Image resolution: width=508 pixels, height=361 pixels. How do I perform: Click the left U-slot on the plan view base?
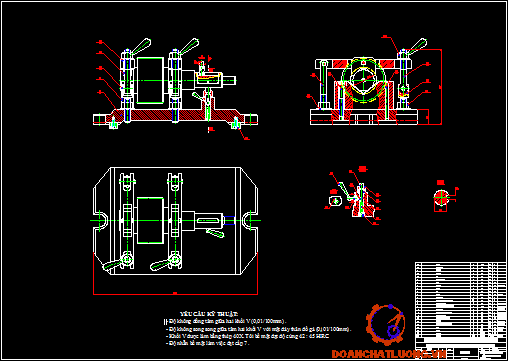click(102, 221)
